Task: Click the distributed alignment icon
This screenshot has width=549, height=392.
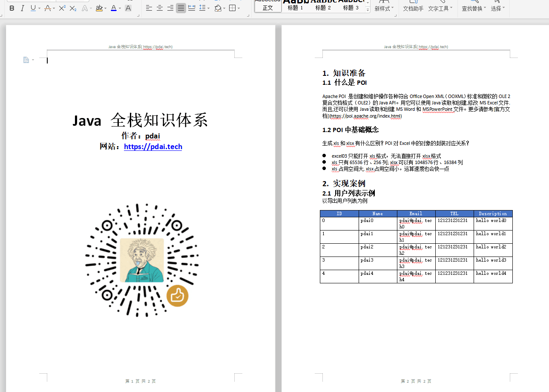Action: (x=192, y=8)
